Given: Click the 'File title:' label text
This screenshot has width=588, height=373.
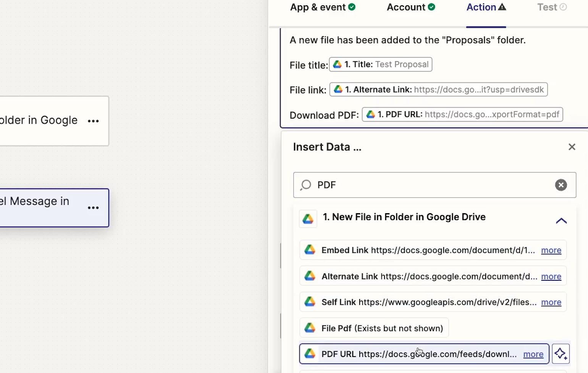Looking at the screenshot, I should click(x=309, y=65).
